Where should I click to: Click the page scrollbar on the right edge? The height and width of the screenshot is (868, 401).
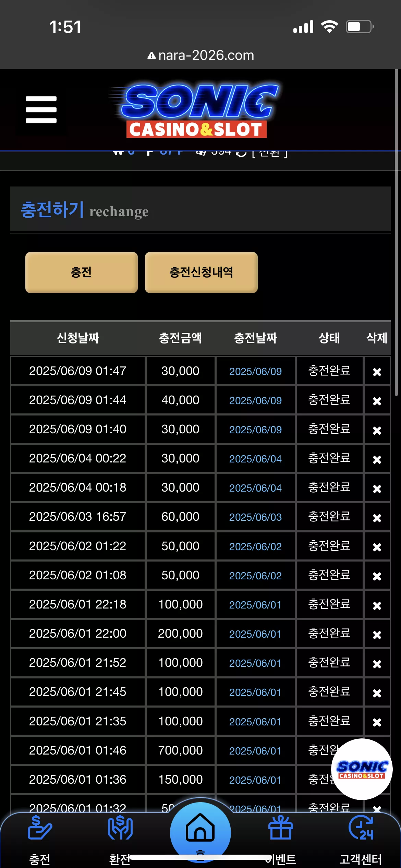396,233
